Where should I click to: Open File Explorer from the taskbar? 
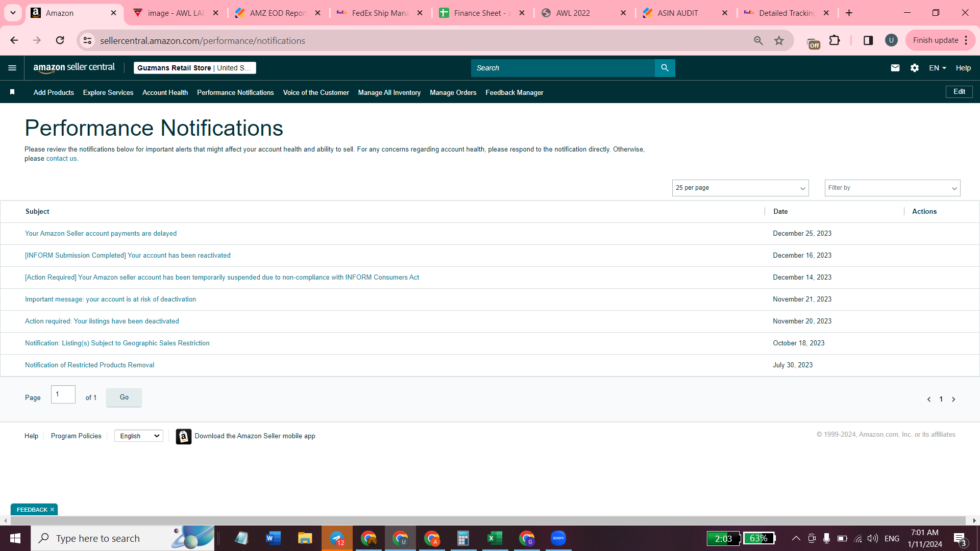(x=305, y=538)
